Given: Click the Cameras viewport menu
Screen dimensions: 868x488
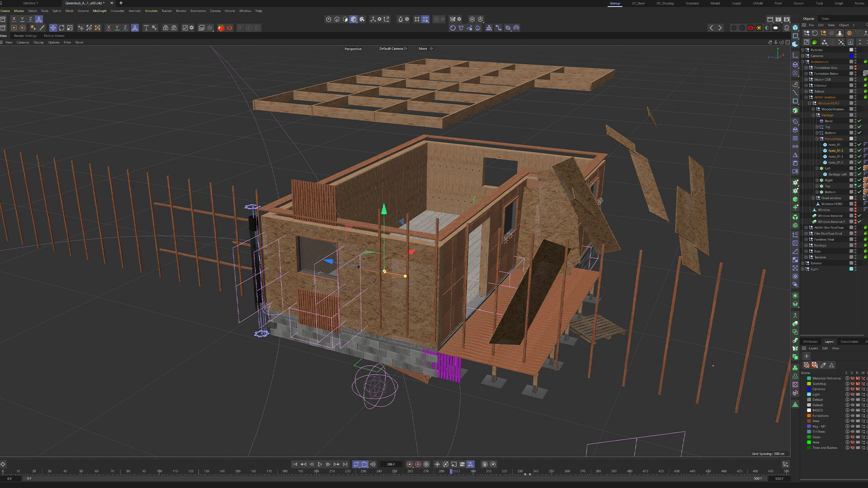Looking at the screenshot, I should click(x=23, y=42).
